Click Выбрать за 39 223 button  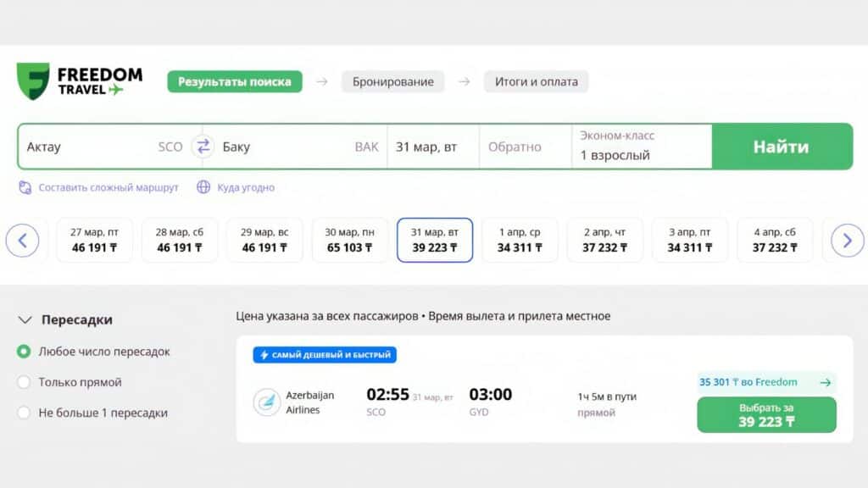(766, 415)
